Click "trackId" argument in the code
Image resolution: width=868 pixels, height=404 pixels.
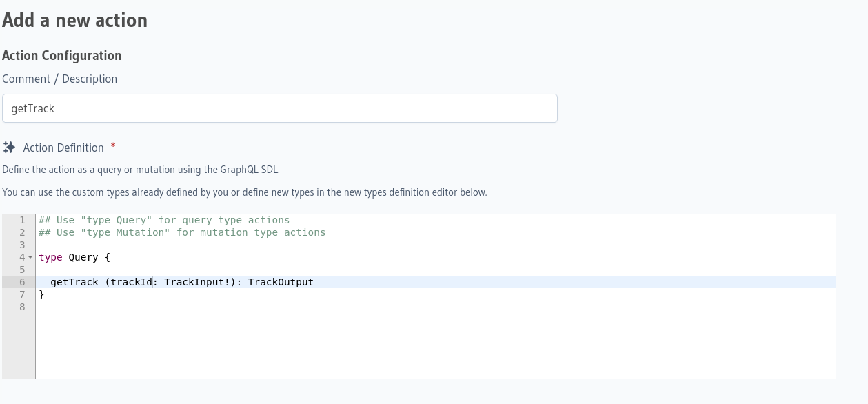[131, 282]
